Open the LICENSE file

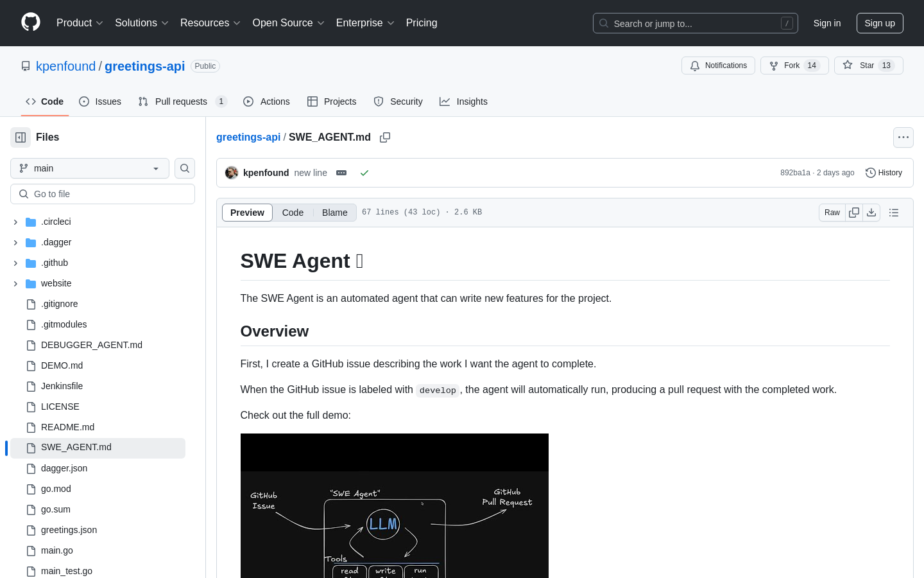(60, 407)
